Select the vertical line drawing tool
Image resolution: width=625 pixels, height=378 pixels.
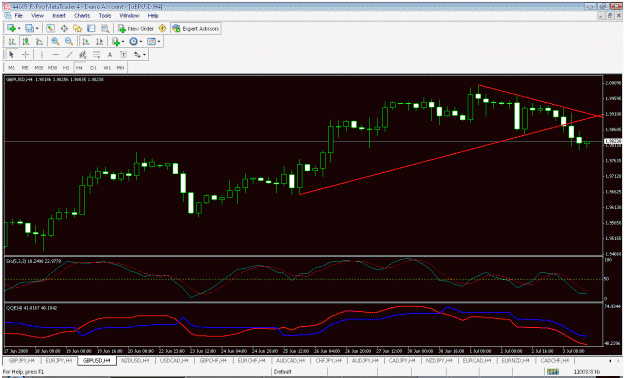pos(41,55)
